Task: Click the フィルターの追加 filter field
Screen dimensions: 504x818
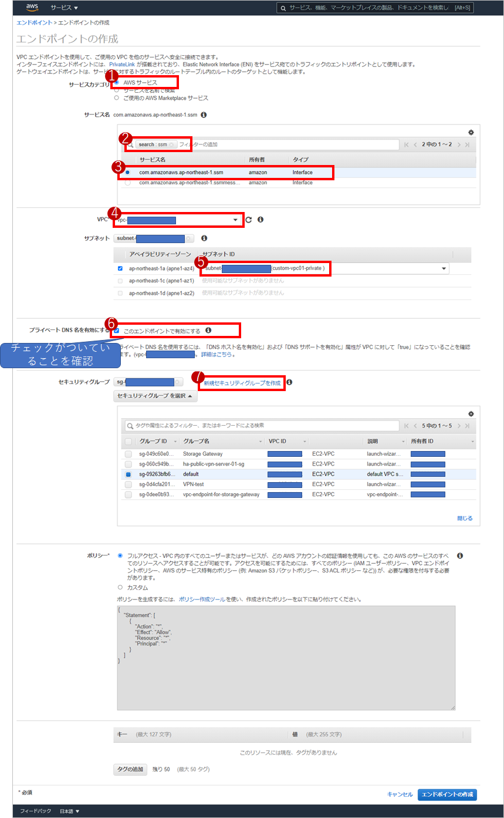Action: click(287, 144)
